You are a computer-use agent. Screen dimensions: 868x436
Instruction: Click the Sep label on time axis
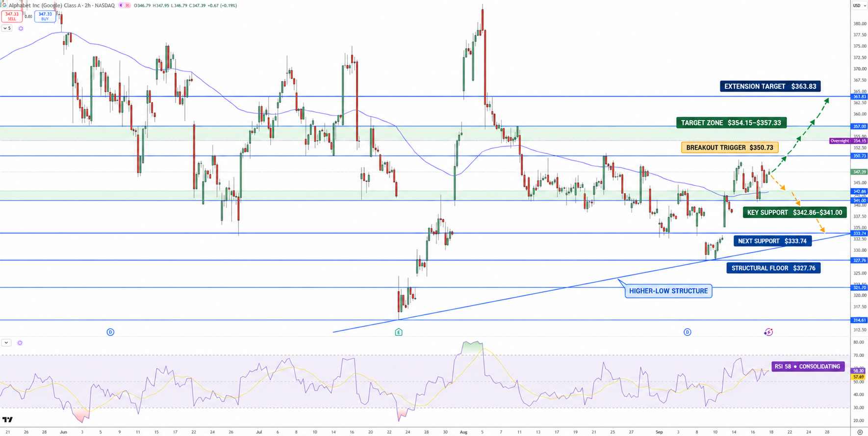click(x=659, y=432)
